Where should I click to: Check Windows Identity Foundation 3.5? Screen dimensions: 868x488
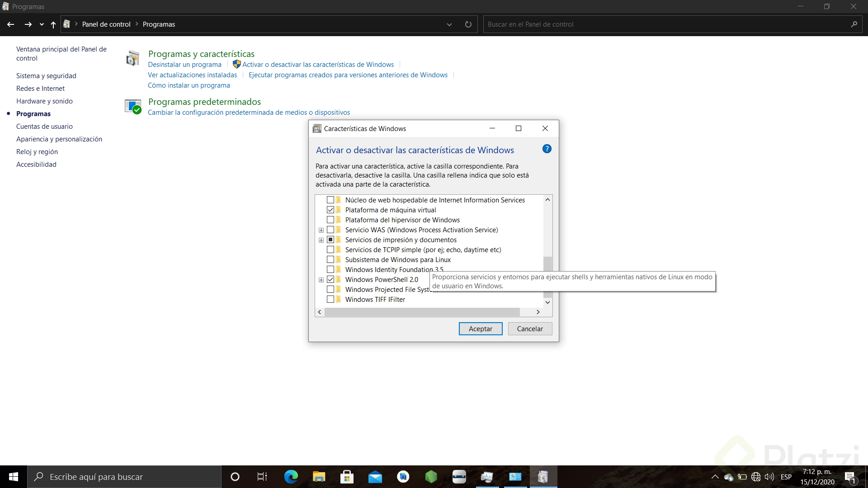(x=330, y=270)
